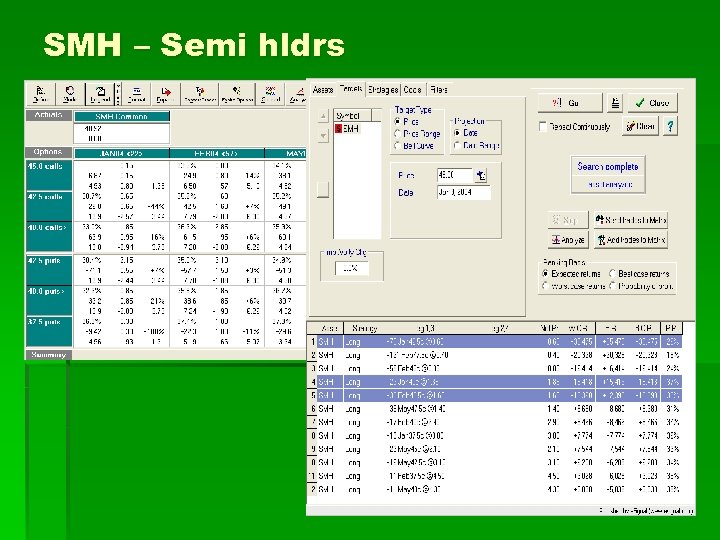Viewport: 720px width, 540px height.
Task: Select the Price target type radio
Action: [398, 122]
